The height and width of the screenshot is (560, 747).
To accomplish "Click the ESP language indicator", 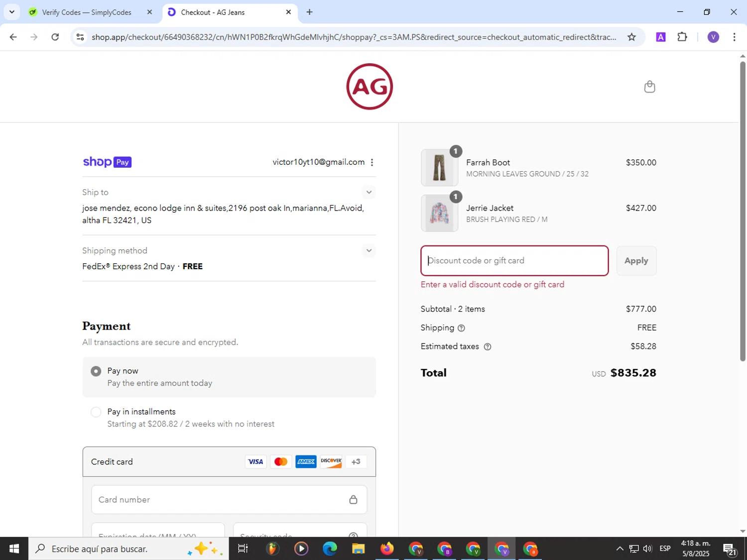I will pos(665,549).
